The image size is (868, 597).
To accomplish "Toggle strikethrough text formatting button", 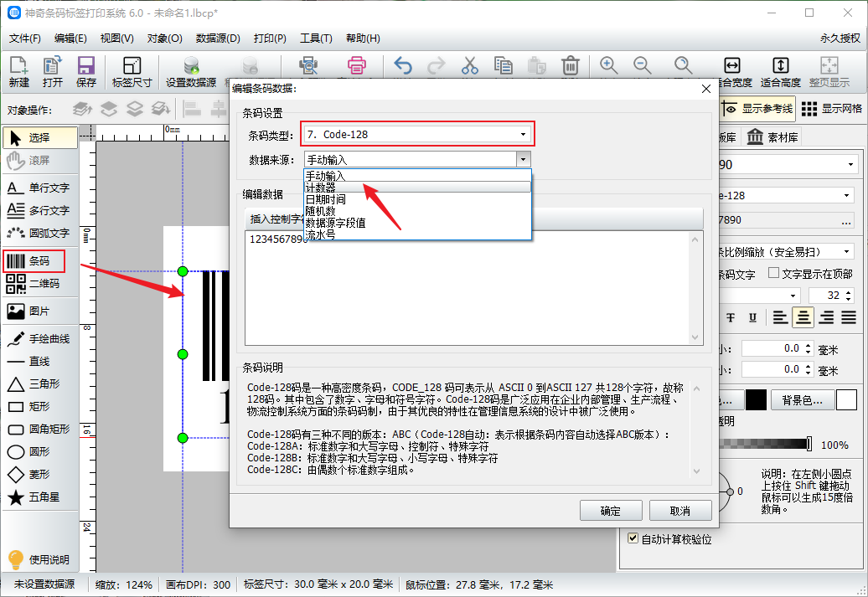I will click(731, 317).
